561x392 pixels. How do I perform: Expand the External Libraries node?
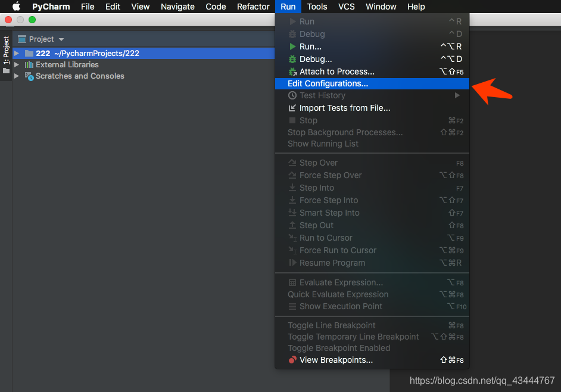(x=17, y=64)
